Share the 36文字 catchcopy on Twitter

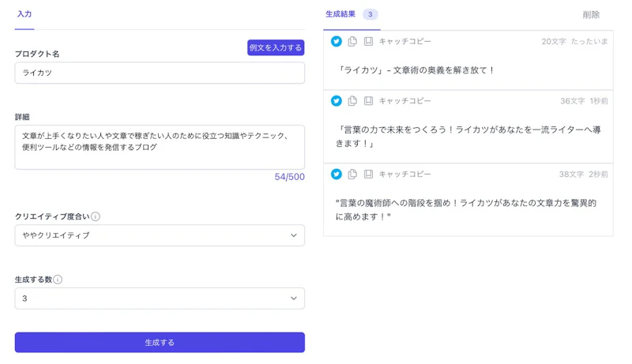coord(337,101)
